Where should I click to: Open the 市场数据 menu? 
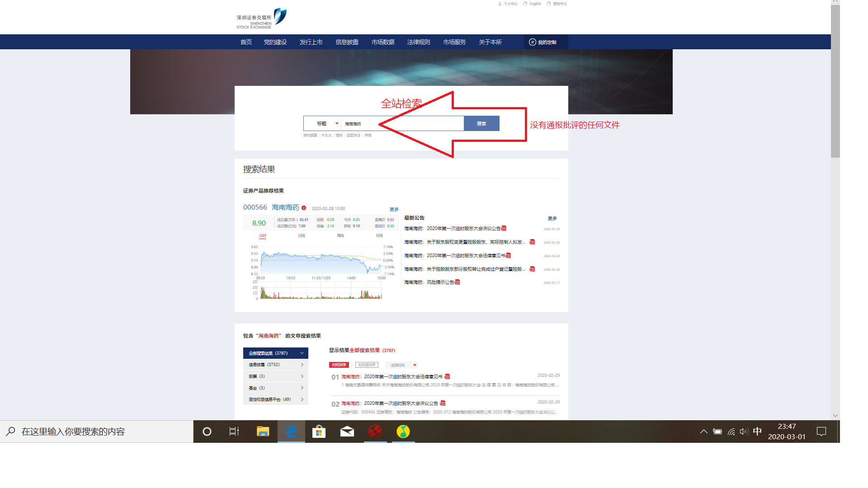pos(383,42)
